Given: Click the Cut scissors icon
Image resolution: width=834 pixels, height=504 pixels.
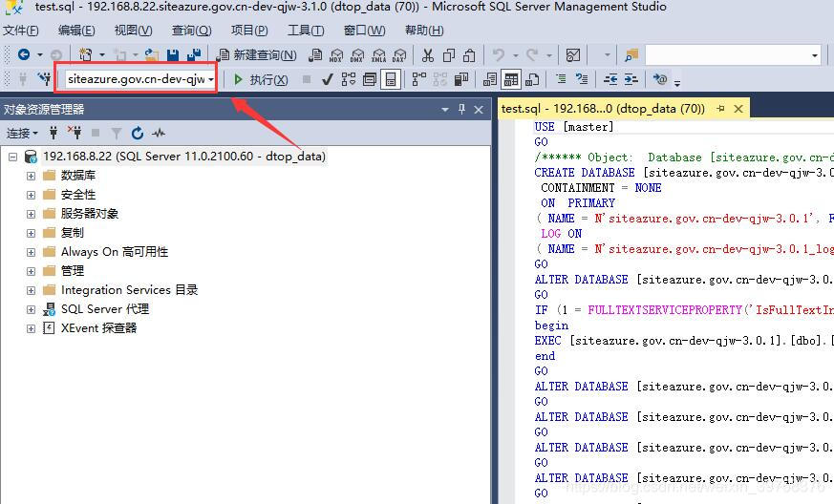Looking at the screenshot, I should tap(428, 54).
